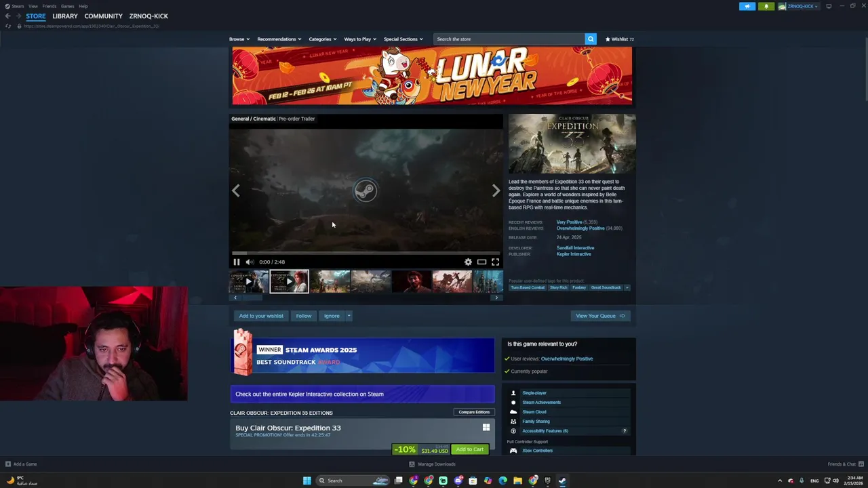Click in the Search the store field
The height and width of the screenshot is (488, 868).
tap(509, 39)
